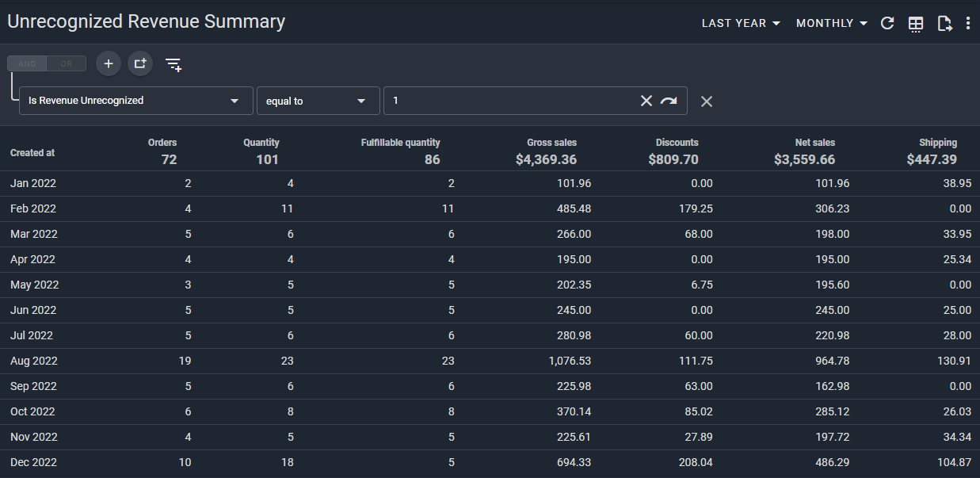980x478 pixels.
Task: Add a new filter group
Action: pos(140,63)
